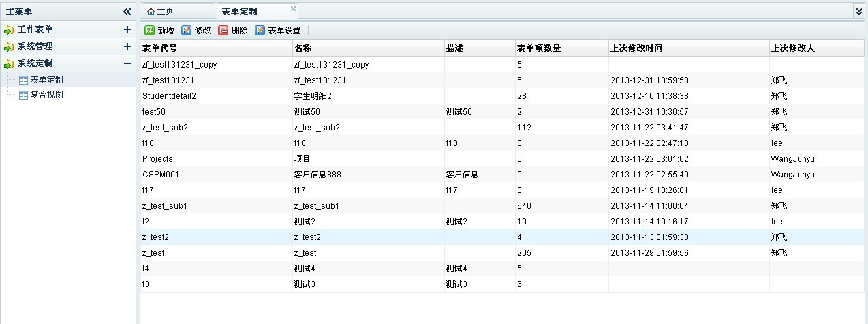The height and width of the screenshot is (324, 868).
Task: Expand 系统管理 section with plus sign
Action: pos(127,46)
